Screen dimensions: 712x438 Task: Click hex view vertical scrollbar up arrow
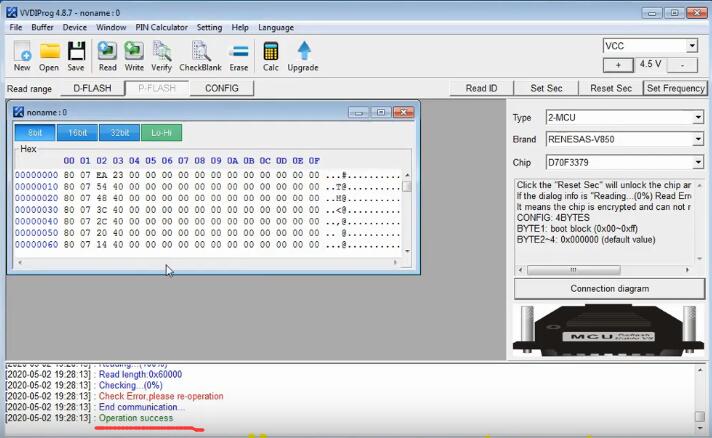click(407, 175)
